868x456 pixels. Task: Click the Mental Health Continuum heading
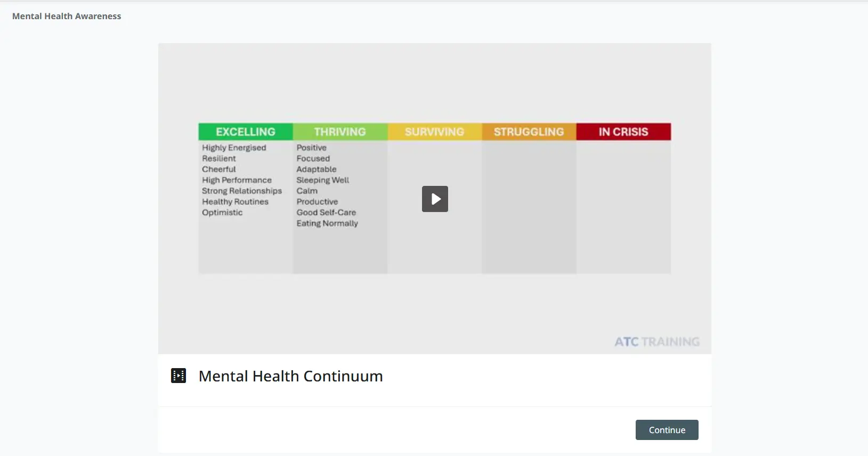(290, 376)
